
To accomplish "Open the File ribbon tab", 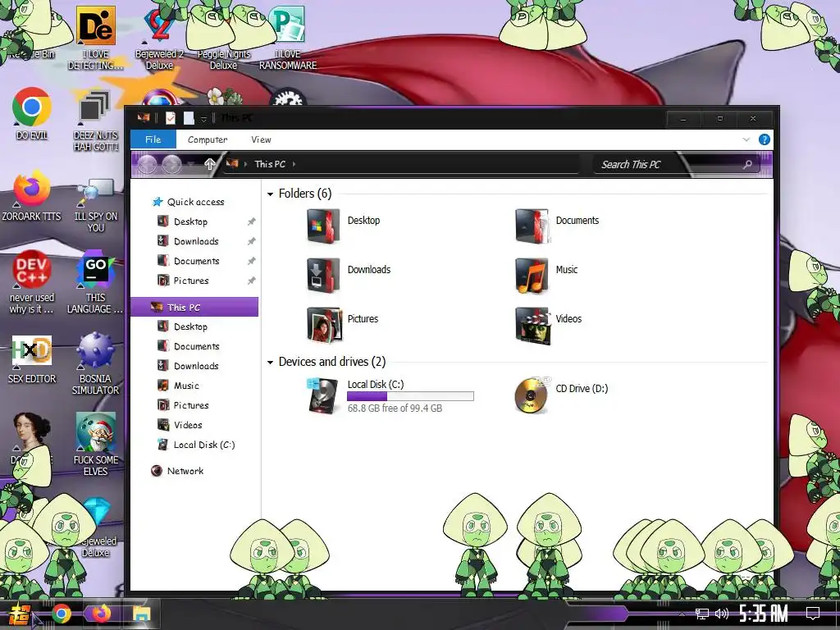I will pos(153,139).
